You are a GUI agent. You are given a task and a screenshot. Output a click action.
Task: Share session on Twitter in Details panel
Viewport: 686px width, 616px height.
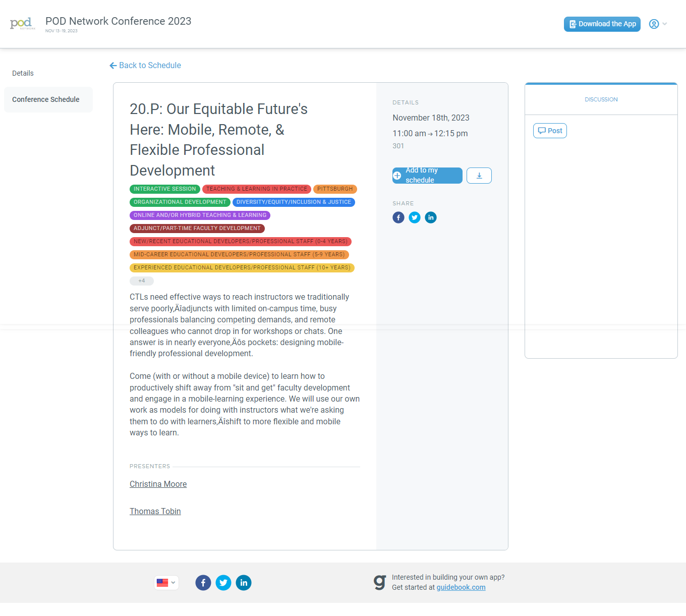click(x=415, y=217)
